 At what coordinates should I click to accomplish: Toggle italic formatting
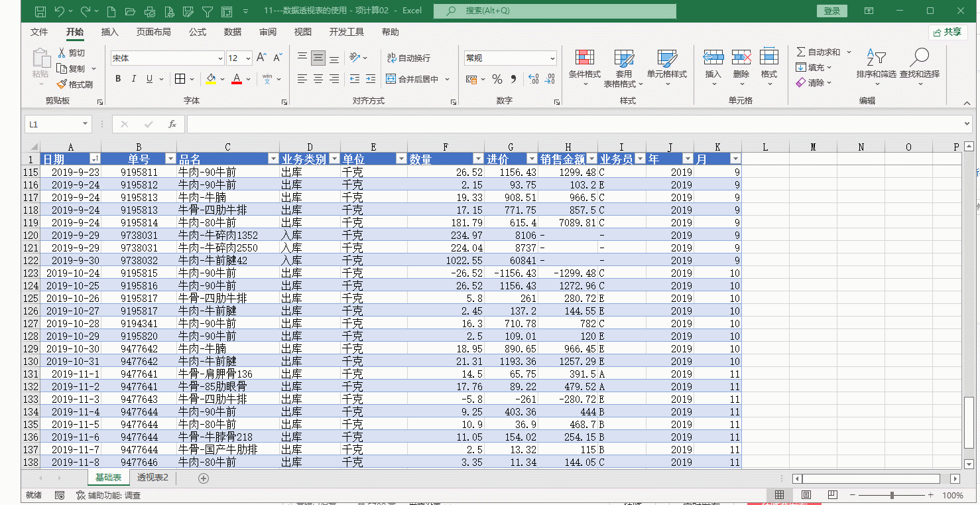pos(133,79)
